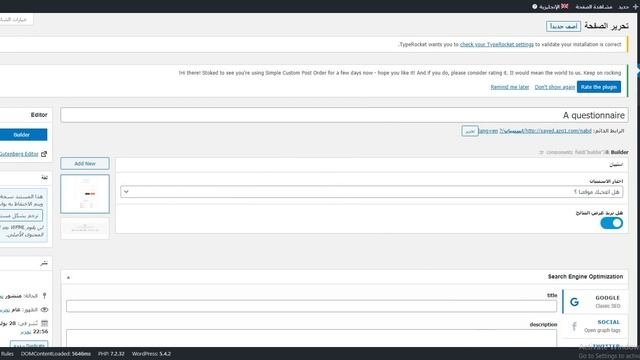Click the Facebook icon in Social tab

click(x=574, y=326)
